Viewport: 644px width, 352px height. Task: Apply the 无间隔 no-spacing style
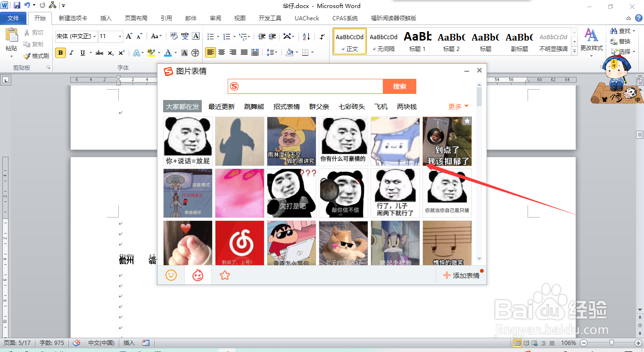(384, 41)
